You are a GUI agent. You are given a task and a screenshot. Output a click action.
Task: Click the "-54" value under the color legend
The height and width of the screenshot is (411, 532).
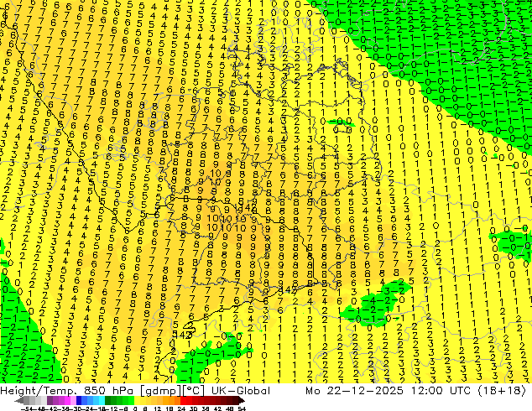coord(27,408)
